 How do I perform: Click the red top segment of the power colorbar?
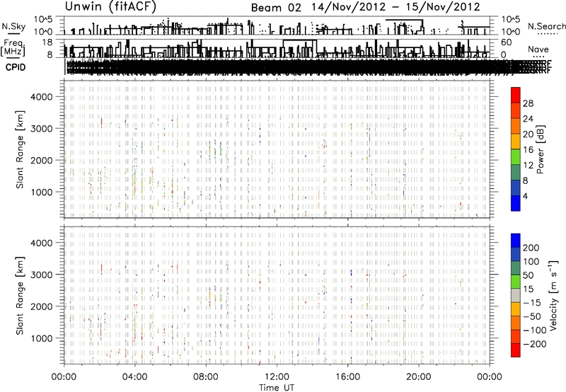[x=516, y=95]
